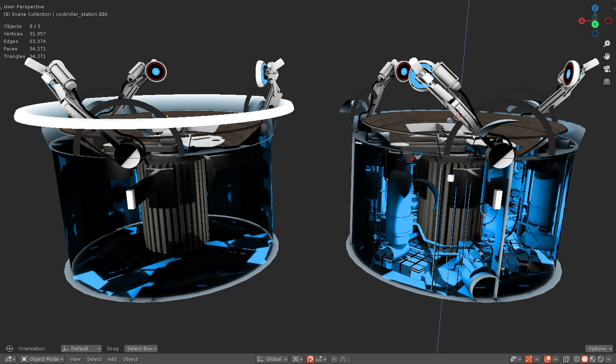Screen dimensions: 616x364
Task: Enable Material Preview shading mode
Action: [x=593, y=359]
